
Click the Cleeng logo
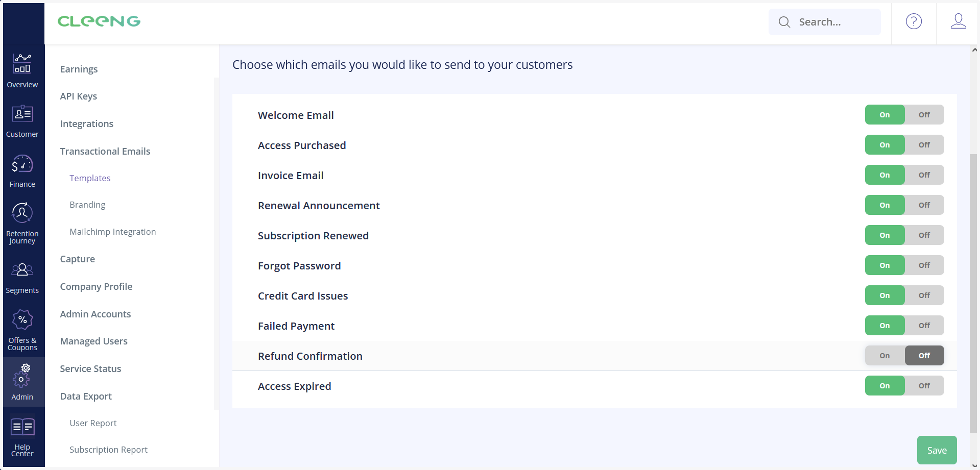(x=99, y=21)
